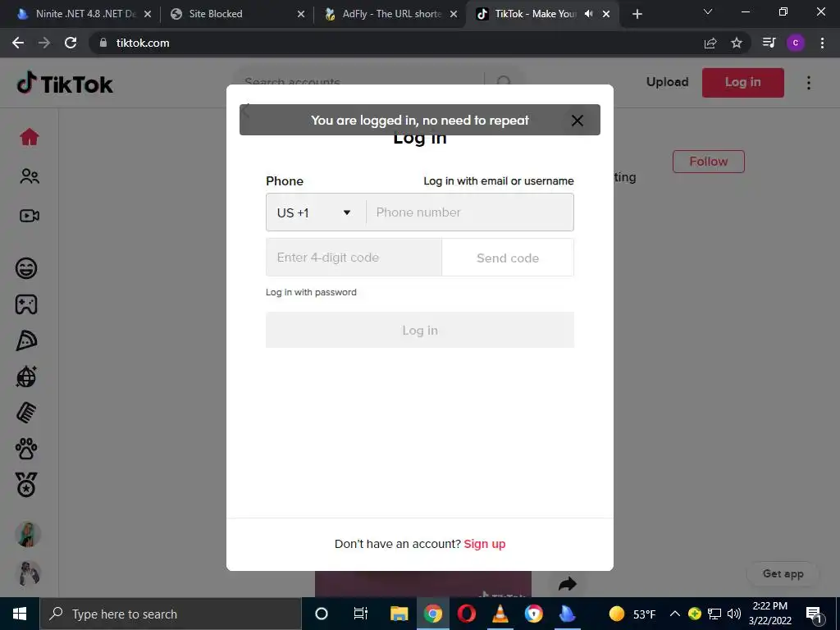
Task: Focus the Enter 4-digit code field
Action: 354,258
